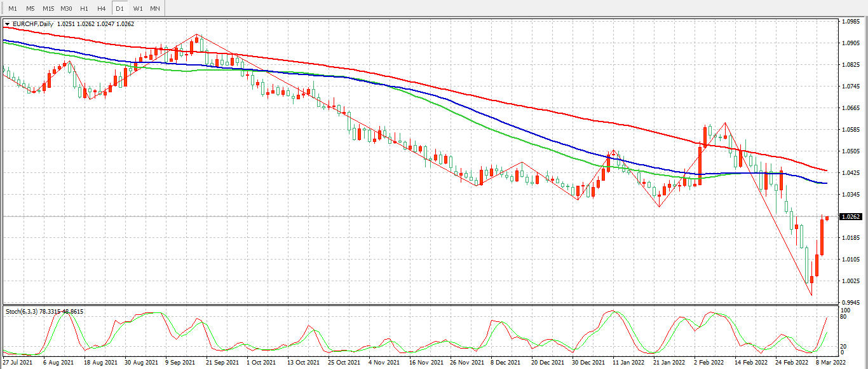Click the 8 Mar 2022 date label
This screenshot has width=868, height=369.
[x=831, y=362]
